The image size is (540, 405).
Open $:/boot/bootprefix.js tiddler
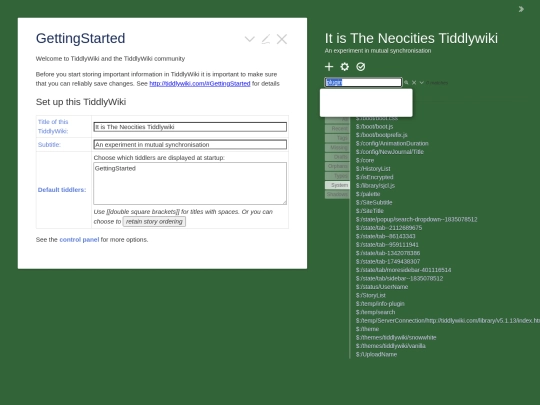pos(382,135)
